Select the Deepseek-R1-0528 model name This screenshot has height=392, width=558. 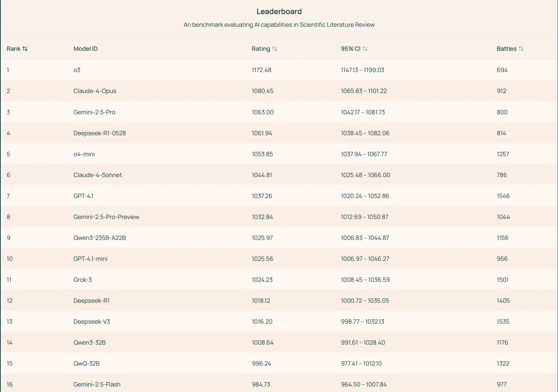100,133
